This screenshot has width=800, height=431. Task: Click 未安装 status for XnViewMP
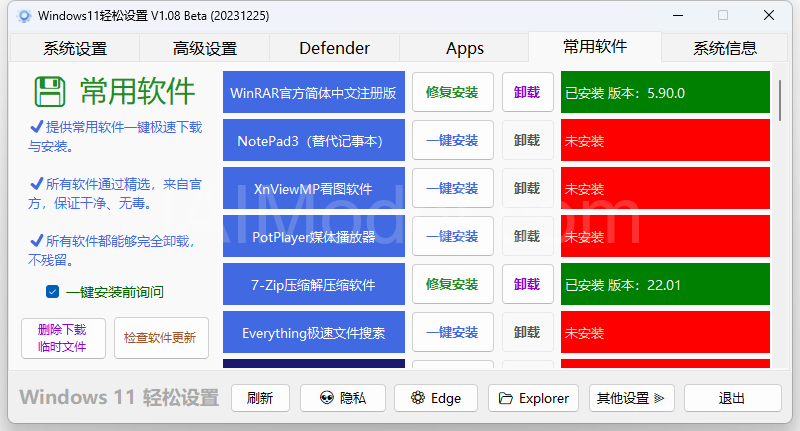[x=665, y=188]
